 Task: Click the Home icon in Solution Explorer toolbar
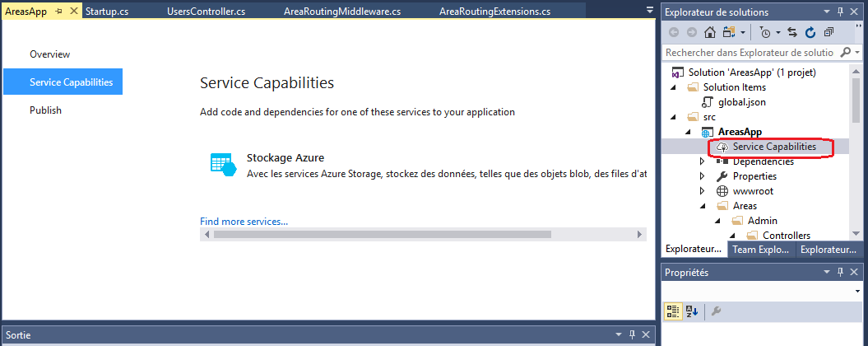(709, 32)
